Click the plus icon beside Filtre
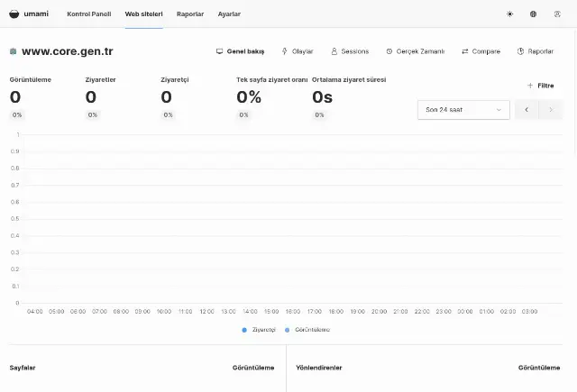Viewport: 577px width, 392px height. [x=530, y=86]
